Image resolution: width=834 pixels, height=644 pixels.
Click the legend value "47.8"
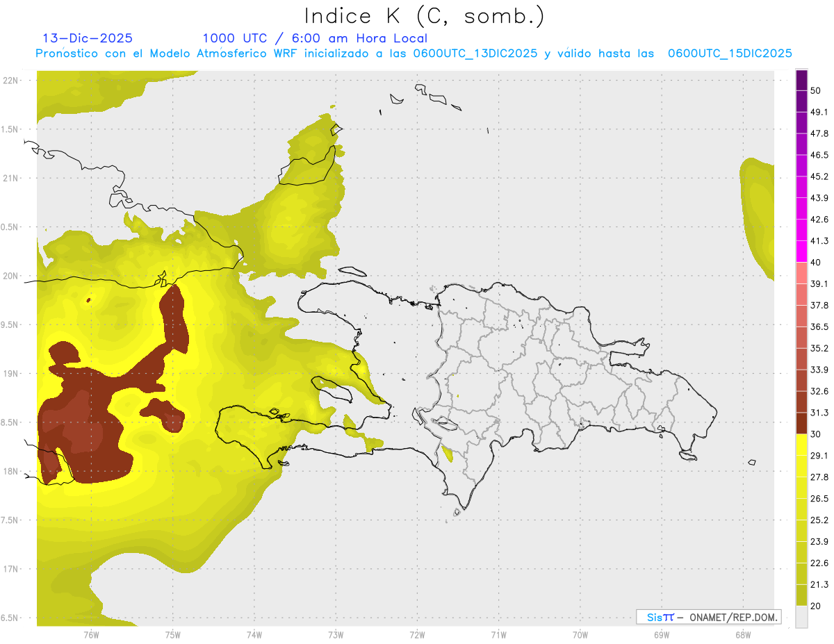(x=819, y=133)
